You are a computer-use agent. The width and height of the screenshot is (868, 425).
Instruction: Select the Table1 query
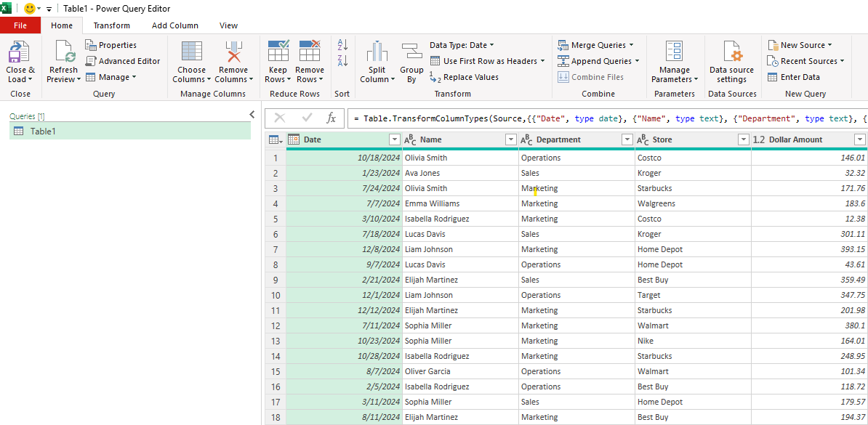coord(130,131)
